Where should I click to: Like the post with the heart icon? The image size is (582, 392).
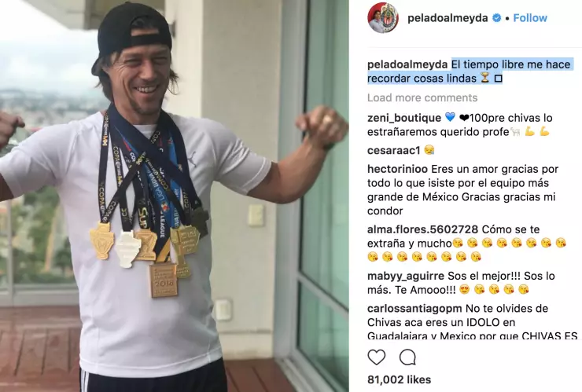(377, 357)
